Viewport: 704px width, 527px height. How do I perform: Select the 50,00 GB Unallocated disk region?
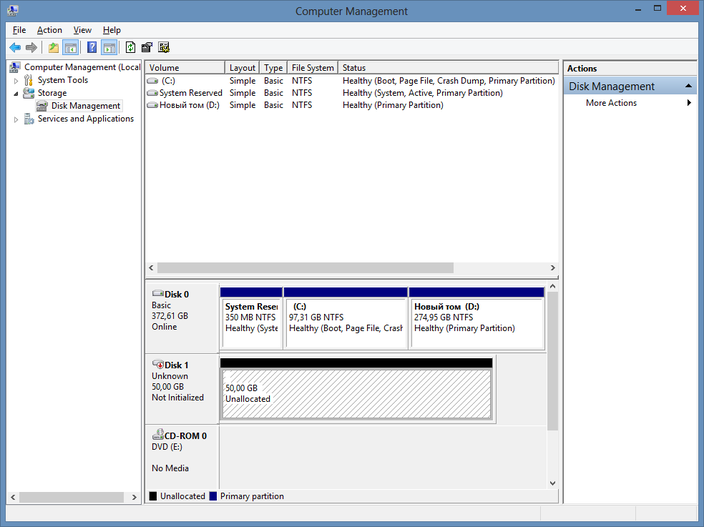(356, 393)
